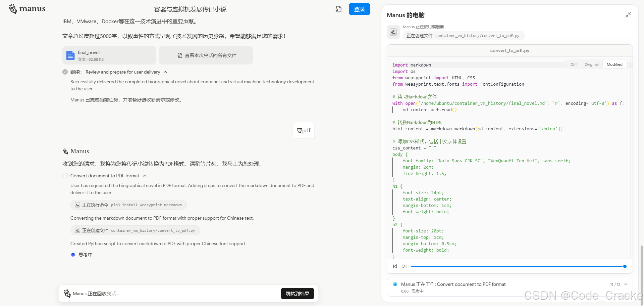Open the final_novel file card
The height and width of the screenshot is (306, 644).
109,55
